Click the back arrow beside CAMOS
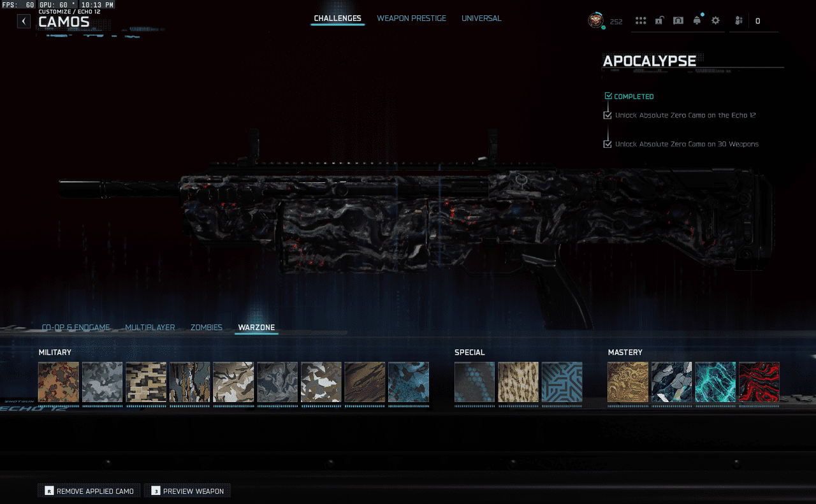816x504 pixels. (x=24, y=21)
